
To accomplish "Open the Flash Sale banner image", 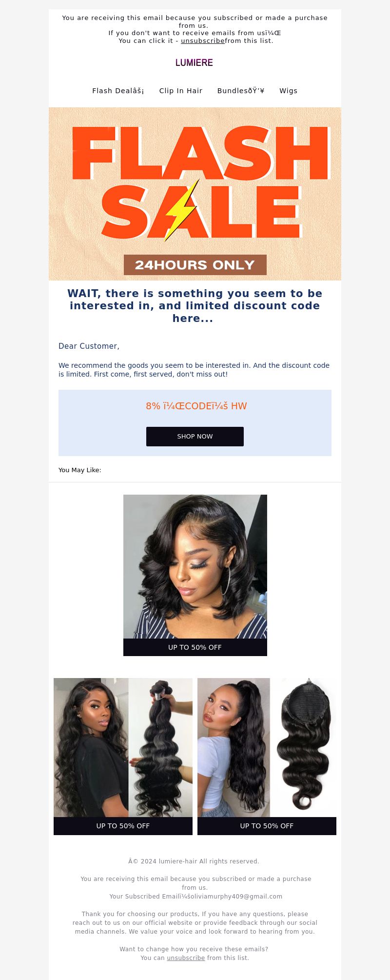I will click(195, 194).
